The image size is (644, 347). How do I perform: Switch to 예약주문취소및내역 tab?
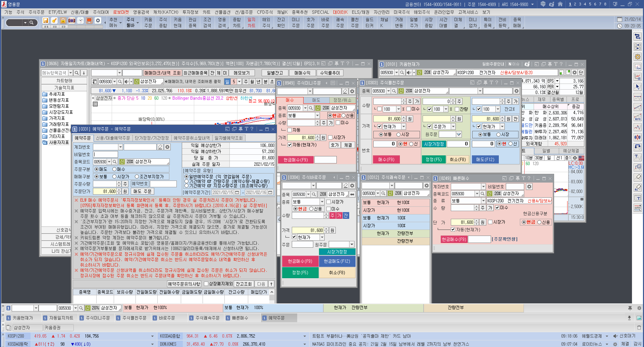(191, 138)
